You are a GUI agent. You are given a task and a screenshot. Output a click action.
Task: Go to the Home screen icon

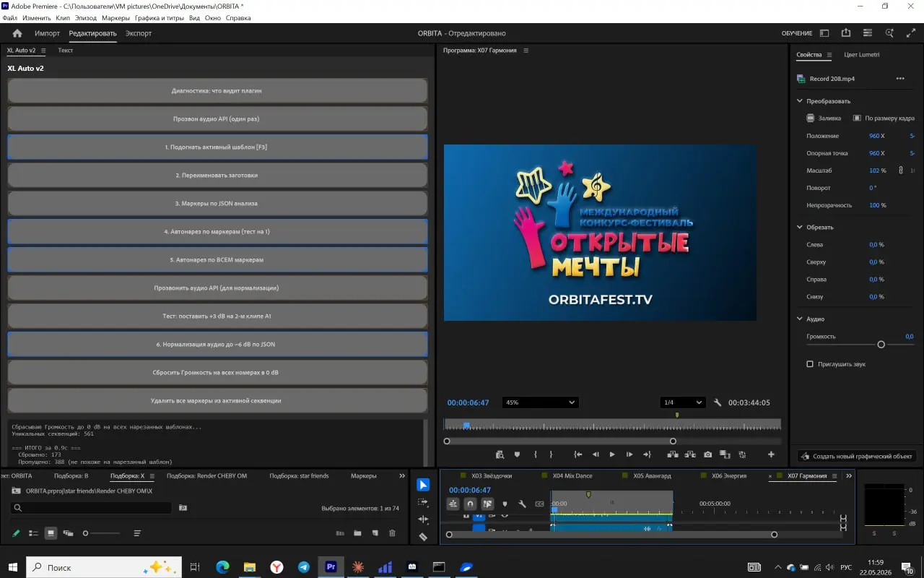coord(17,33)
